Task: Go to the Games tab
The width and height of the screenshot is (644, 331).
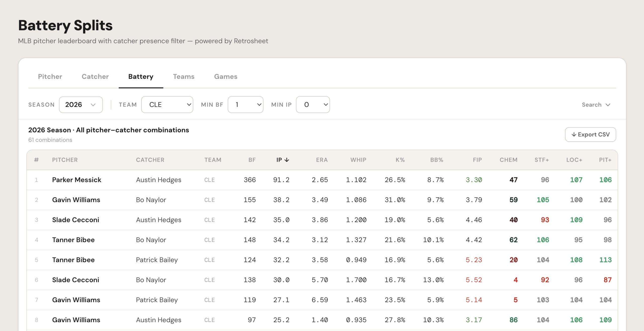Action: (226, 77)
